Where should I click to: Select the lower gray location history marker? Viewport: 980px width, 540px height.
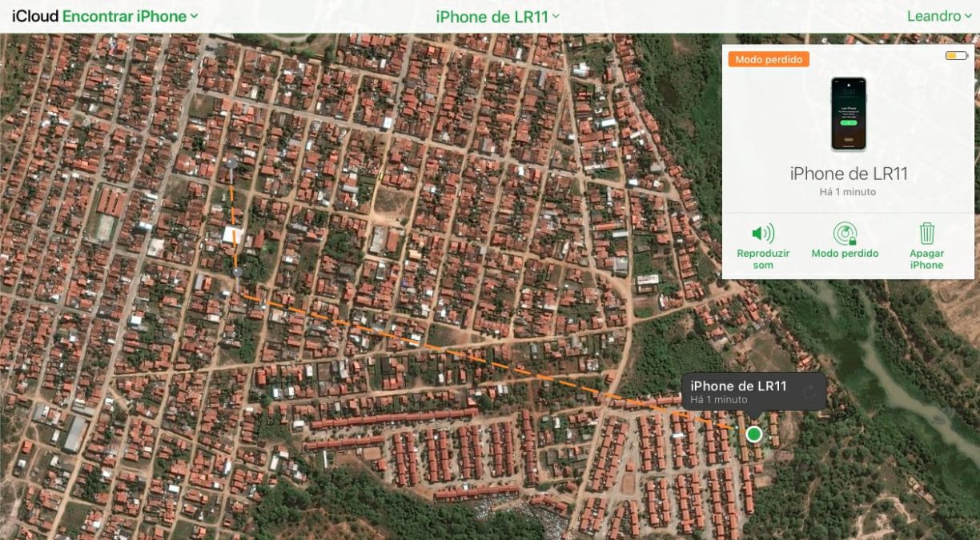pyautogui.click(x=237, y=274)
